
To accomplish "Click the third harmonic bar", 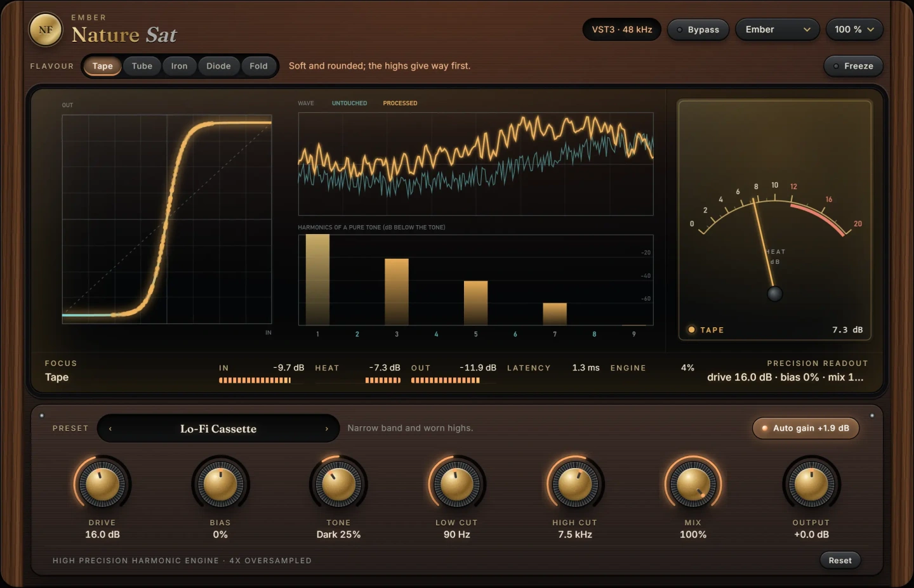I will pyautogui.click(x=397, y=292).
